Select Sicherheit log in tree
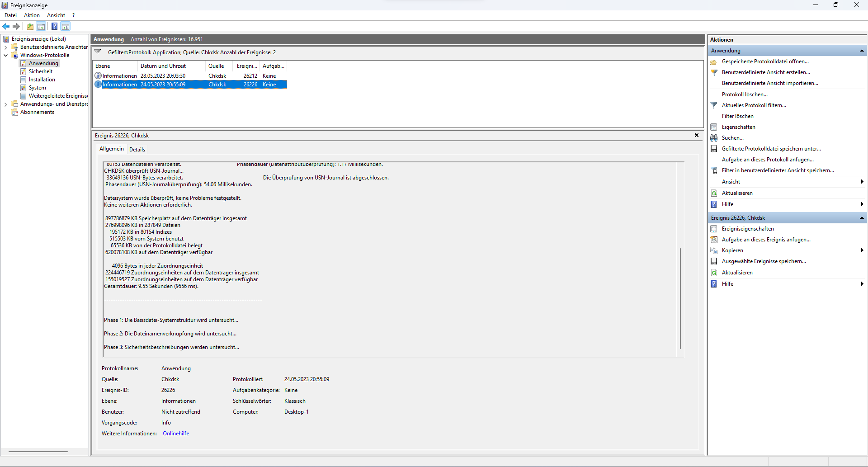Screen dimensions: 868x467 pos(41,71)
